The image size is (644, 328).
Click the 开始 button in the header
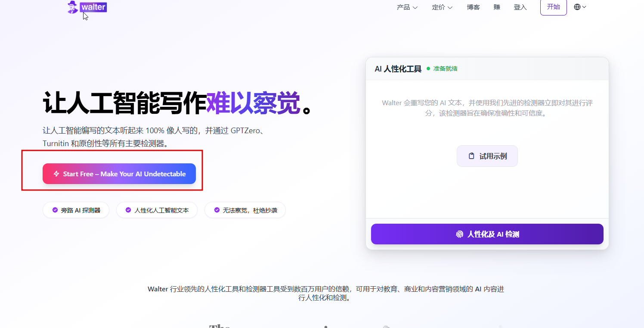tap(554, 7)
